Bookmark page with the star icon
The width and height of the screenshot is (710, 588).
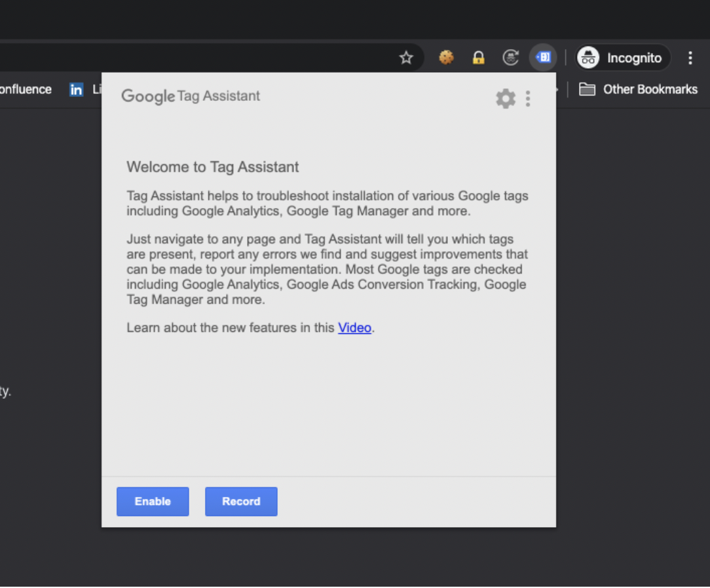tap(406, 58)
